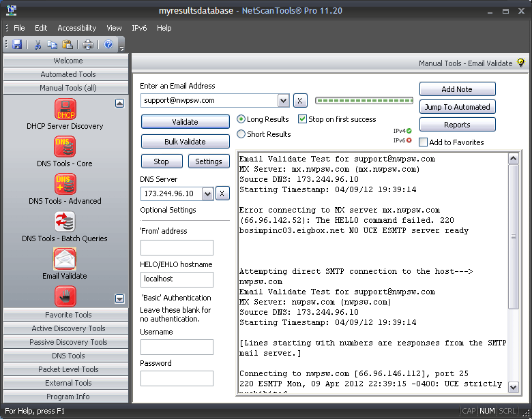Screen dimensions: 532x419
Task: Expand the DNS Tools section
Action: [x=66, y=355]
